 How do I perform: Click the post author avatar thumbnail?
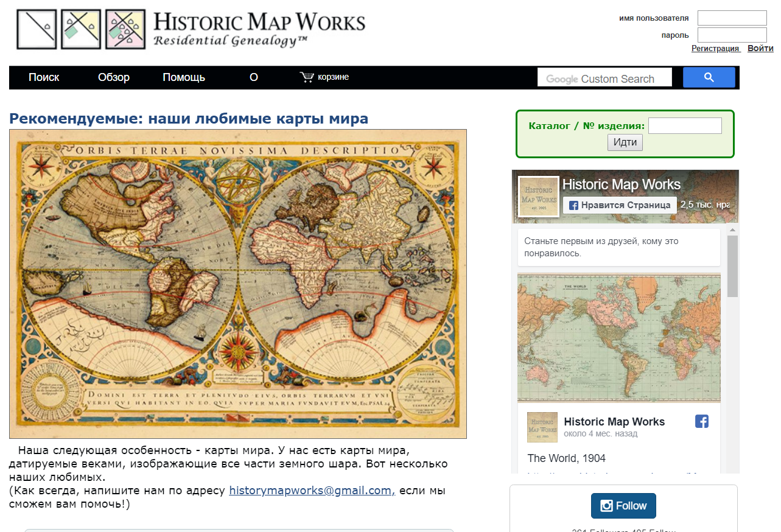[x=542, y=427]
